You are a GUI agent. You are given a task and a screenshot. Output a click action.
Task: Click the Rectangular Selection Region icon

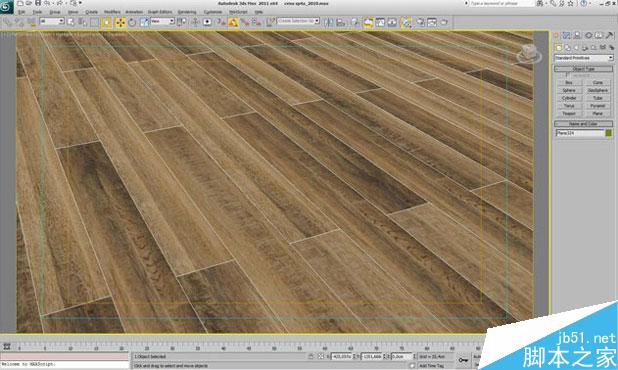coord(94,22)
